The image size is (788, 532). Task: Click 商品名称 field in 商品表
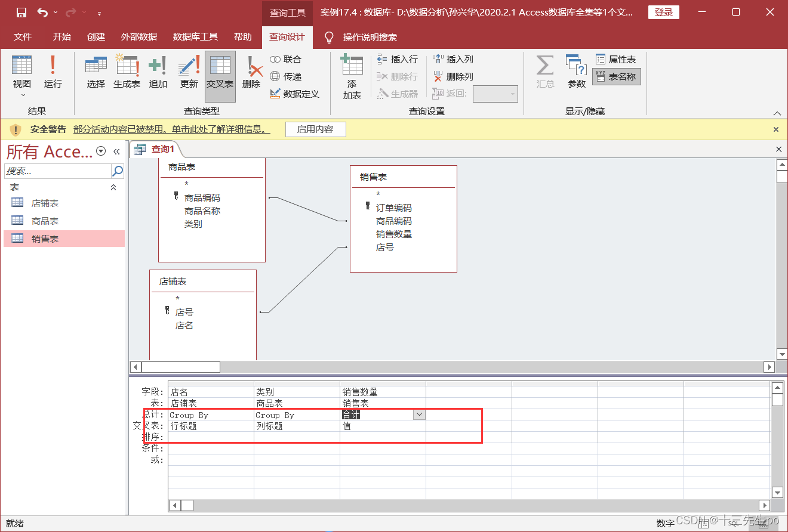coord(202,211)
